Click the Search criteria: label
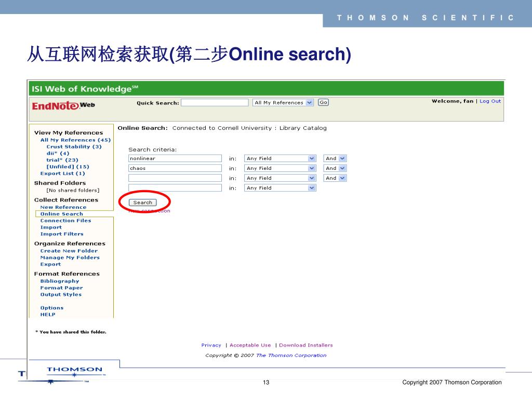 (152, 150)
